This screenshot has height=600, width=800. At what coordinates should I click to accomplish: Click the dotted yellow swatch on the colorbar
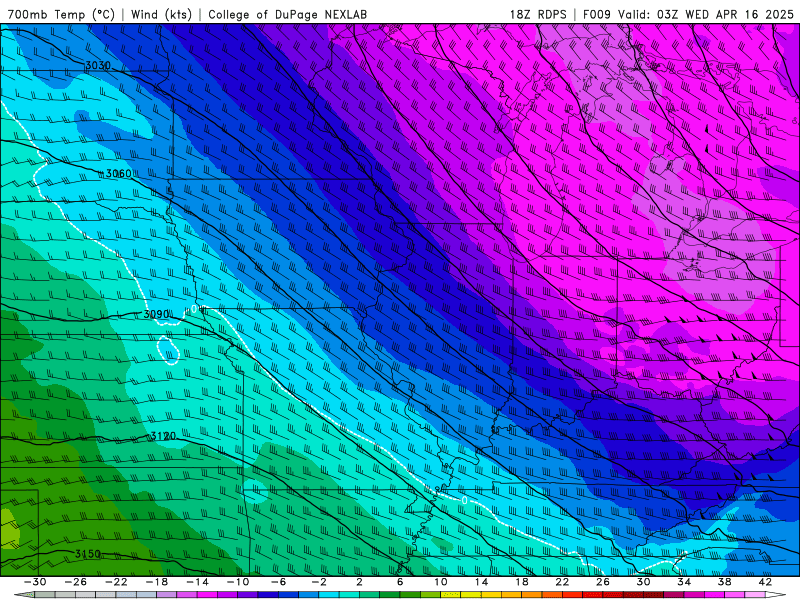click(x=451, y=595)
